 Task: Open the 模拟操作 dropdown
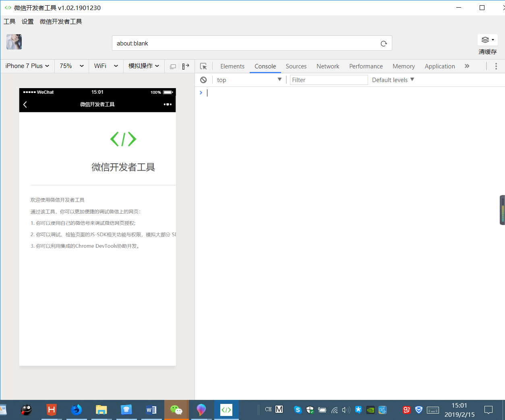coord(143,66)
